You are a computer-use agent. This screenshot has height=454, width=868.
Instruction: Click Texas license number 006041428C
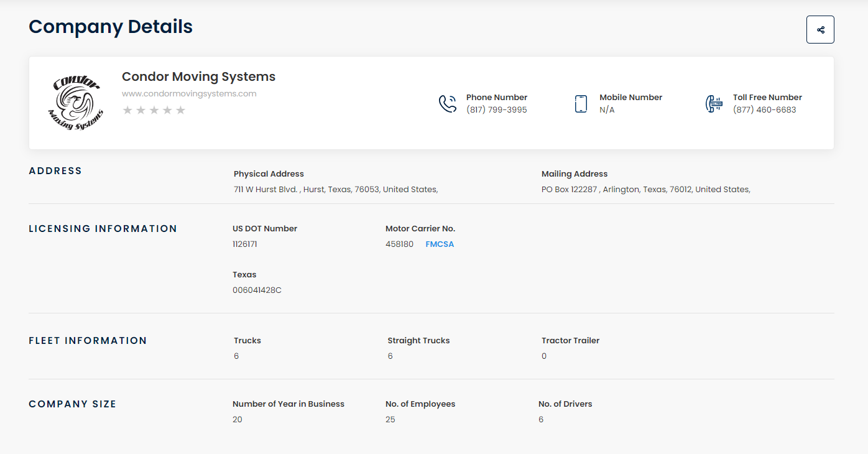coord(257,290)
